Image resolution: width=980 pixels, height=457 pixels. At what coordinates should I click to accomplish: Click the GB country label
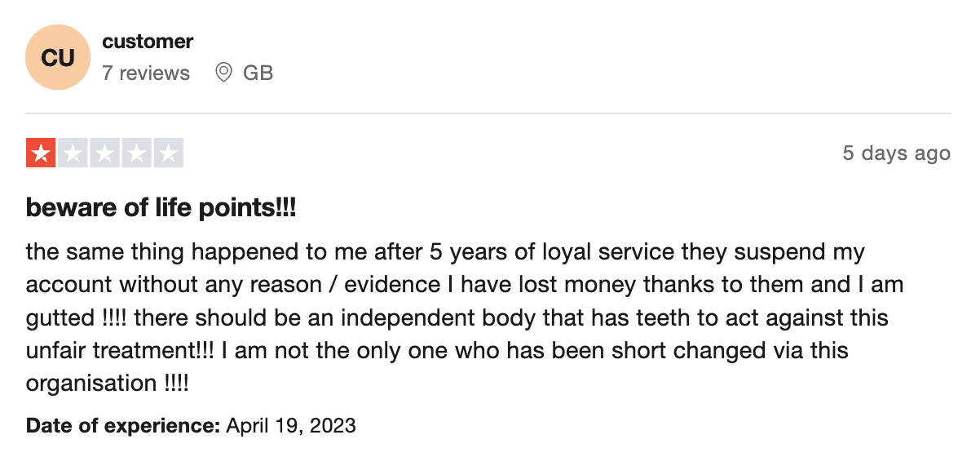tap(258, 73)
